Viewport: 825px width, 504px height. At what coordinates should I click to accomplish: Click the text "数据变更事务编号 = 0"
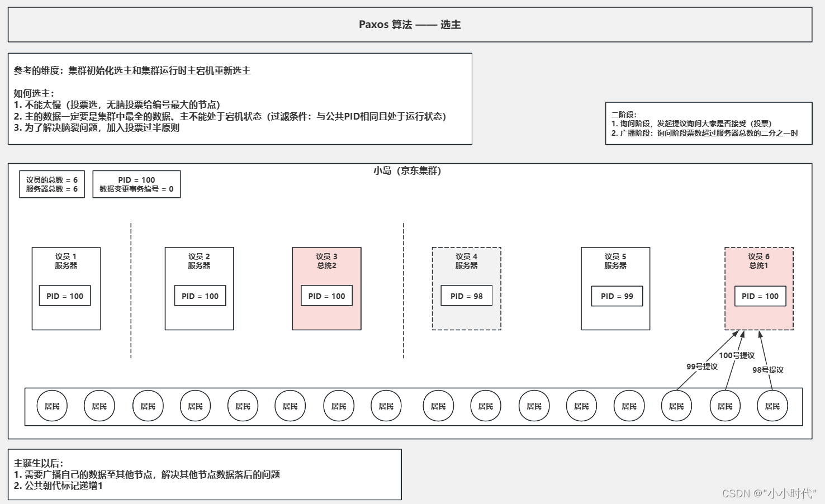click(136, 189)
